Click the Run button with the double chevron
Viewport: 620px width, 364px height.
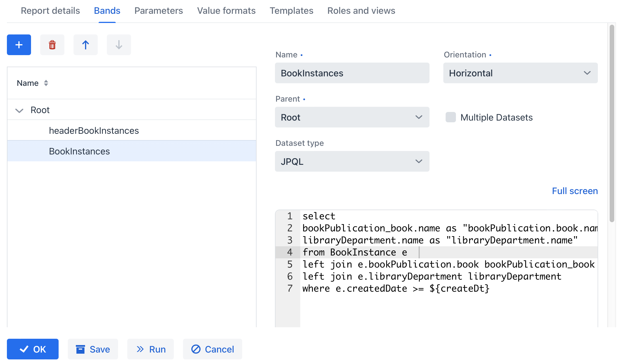tap(151, 349)
